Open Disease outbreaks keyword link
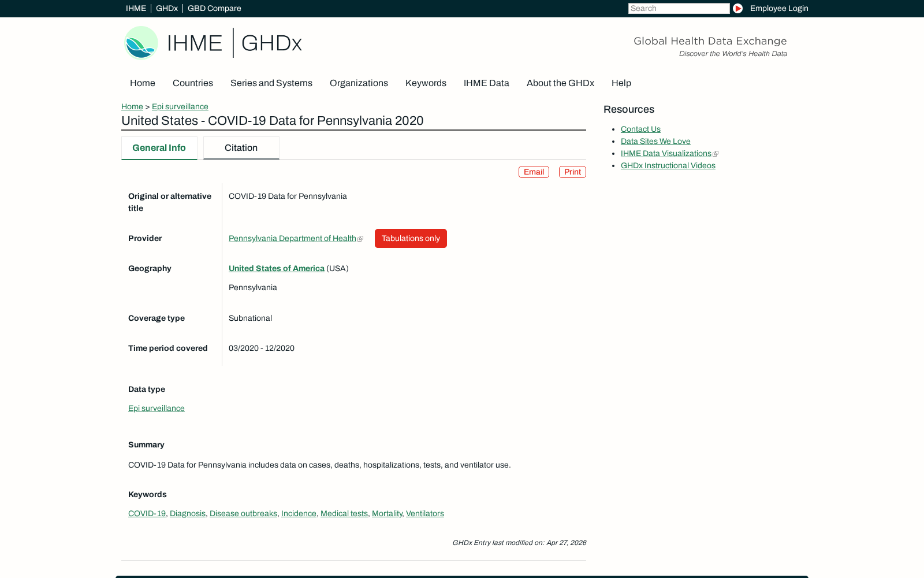The width and height of the screenshot is (924, 578). [243, 514]
